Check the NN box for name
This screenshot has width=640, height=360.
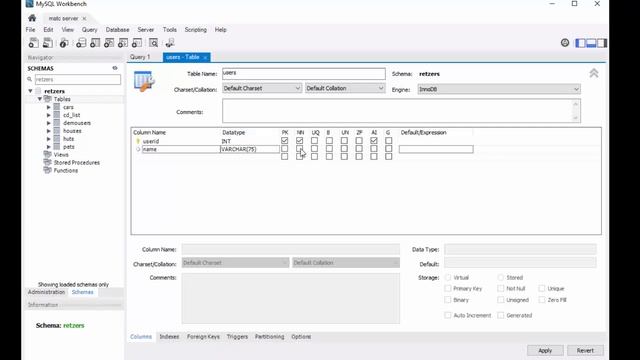pyautogui.click(x=300, y=149)
